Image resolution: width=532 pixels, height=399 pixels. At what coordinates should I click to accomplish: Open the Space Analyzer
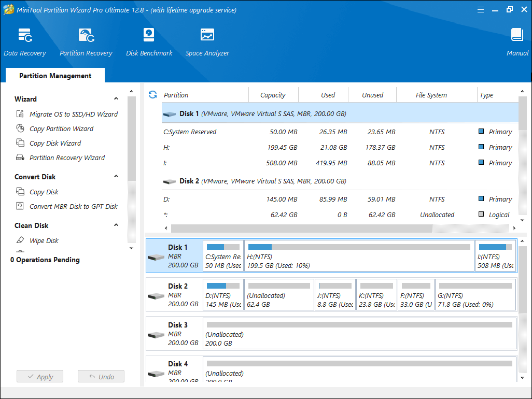coord(207,42)
